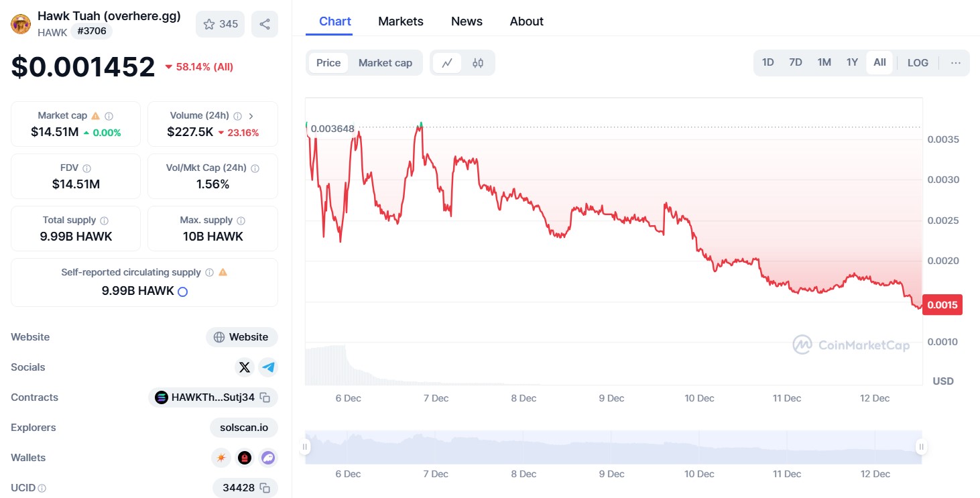The image size is (980, 498).
Task: Open the solscan.io explorer link
Action: tap(244, 428)
